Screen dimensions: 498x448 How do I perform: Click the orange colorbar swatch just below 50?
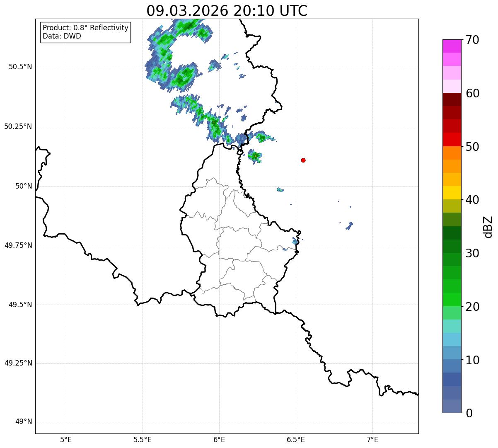point(452,153)
